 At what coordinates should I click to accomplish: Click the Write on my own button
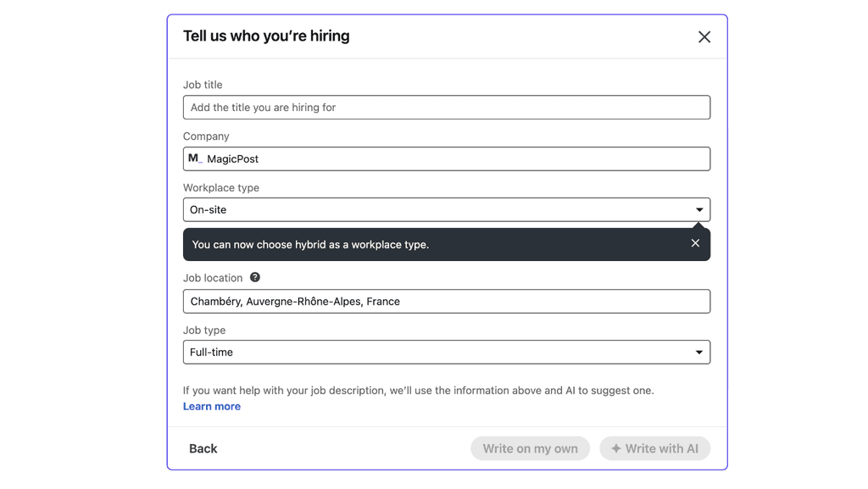pos(530,448)
